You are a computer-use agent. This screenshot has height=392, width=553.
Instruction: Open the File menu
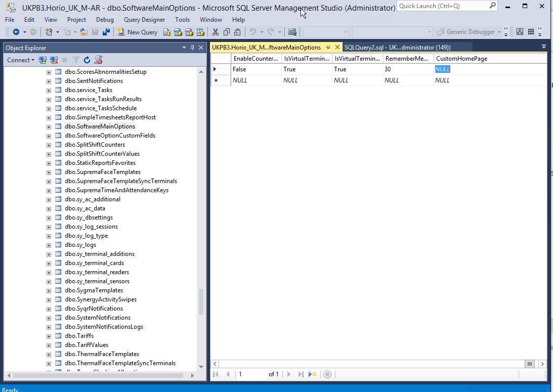[x=10, y=20]
